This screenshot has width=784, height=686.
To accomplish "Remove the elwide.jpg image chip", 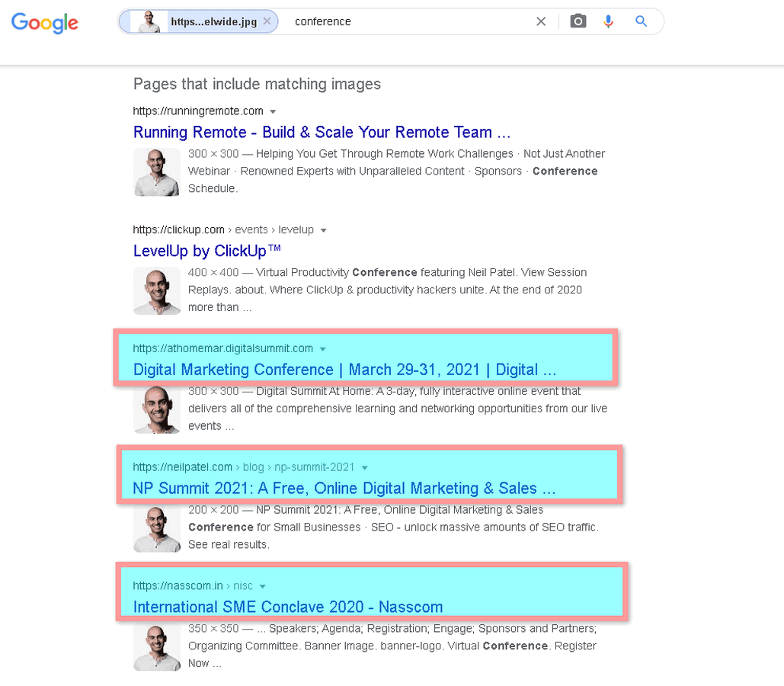I will pos(267,21).
